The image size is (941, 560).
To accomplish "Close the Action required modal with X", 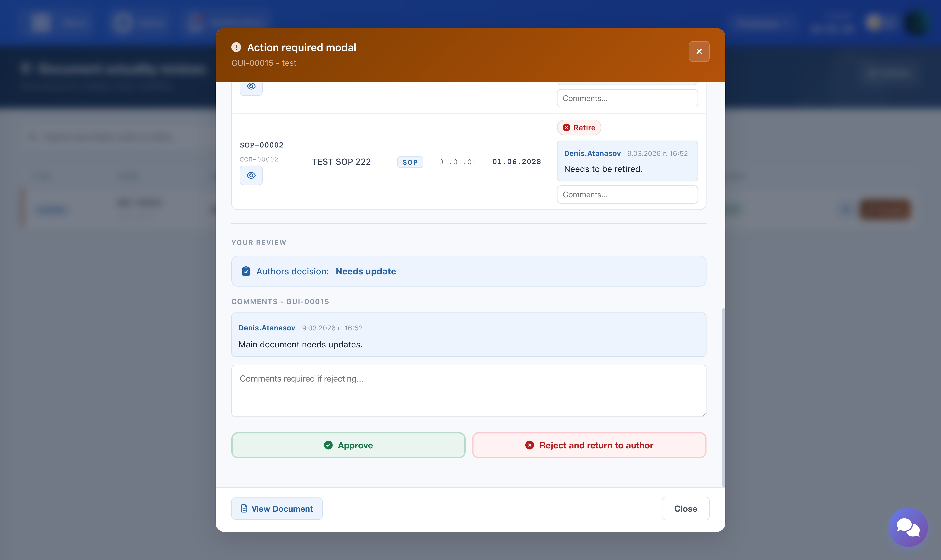I will 699,51.
